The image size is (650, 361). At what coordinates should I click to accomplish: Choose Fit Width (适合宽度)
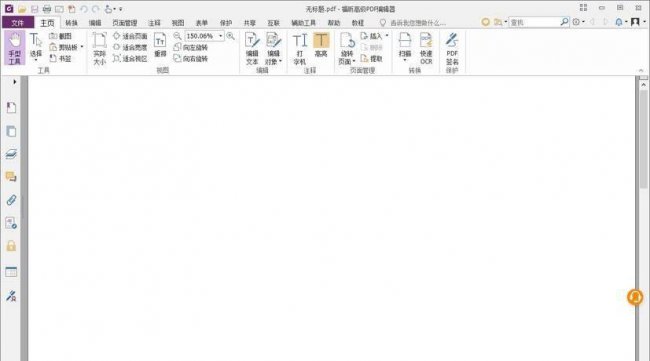pos(130,47)
